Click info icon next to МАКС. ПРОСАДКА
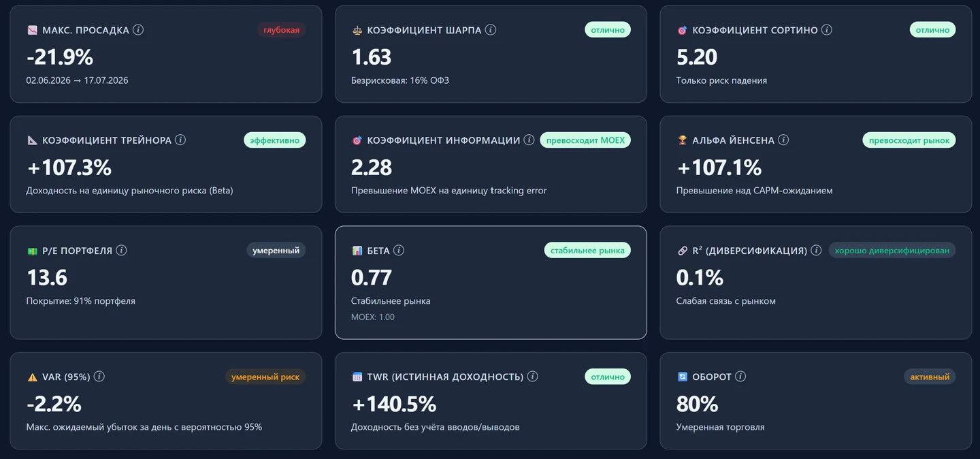 tap(138, 30)
